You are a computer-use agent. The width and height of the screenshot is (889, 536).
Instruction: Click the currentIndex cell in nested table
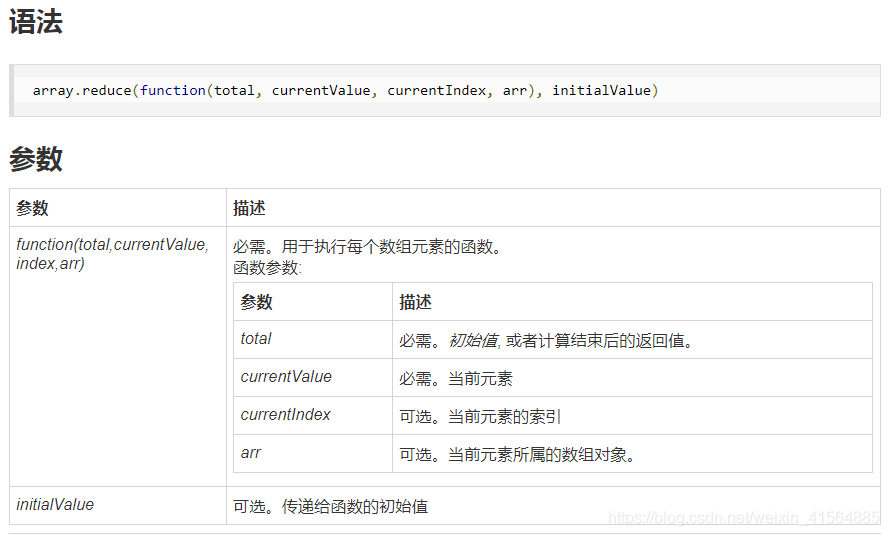click(313, 415)
